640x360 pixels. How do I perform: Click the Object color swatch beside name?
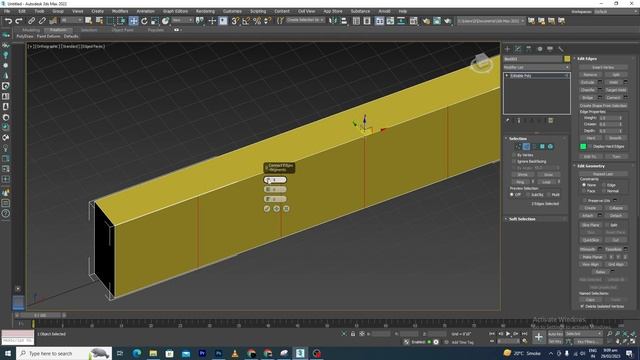tap(567, 59)
